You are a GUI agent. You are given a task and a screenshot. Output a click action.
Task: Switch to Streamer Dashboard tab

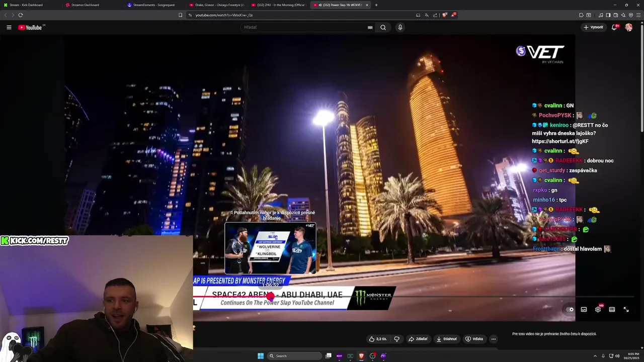(x=92, y=5)
